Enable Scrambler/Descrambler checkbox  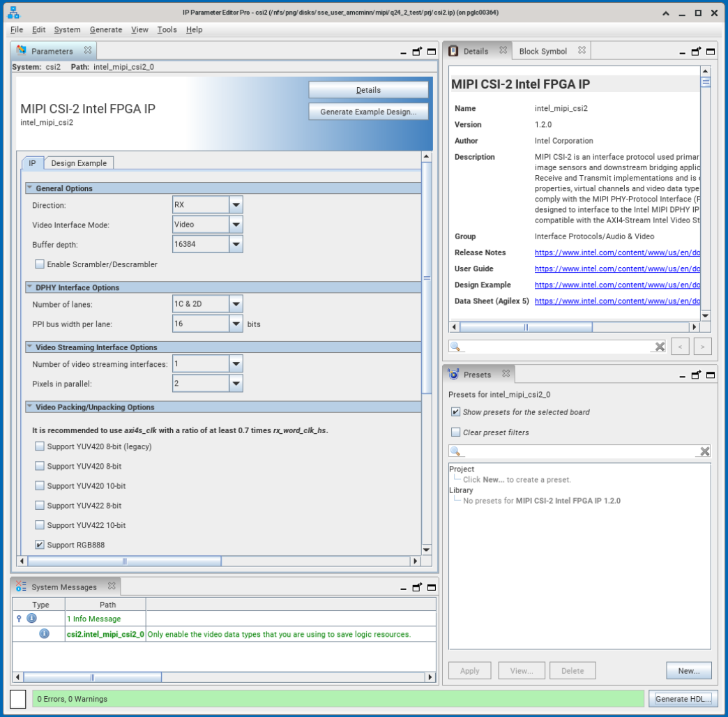coord(40,264)
